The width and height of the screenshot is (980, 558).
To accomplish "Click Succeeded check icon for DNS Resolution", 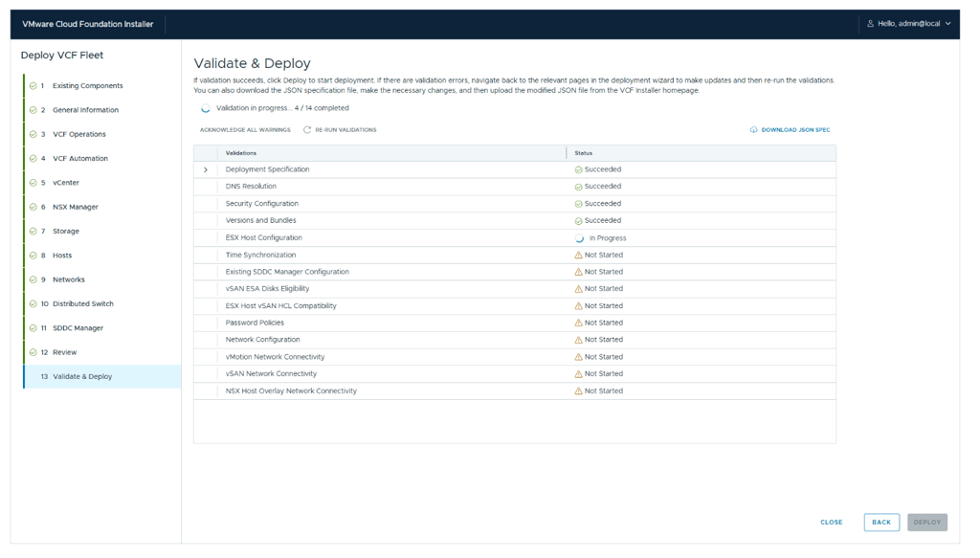I will click(x=578, y=187).
